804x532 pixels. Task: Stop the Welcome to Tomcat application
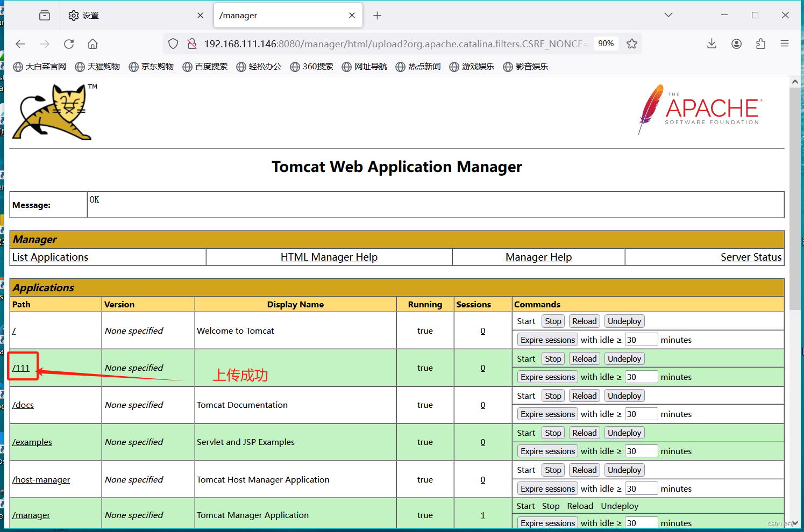click(x=553, y=321)
